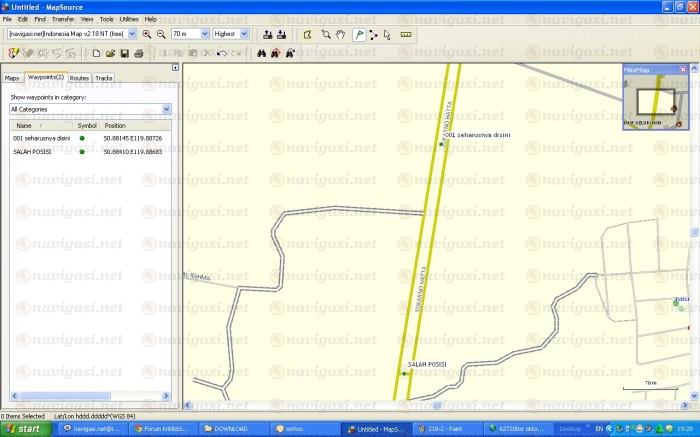Image resolution: width=700 pixels, height=437 pixels.
Task: Click the Print icon in toolbar
Action: point(138,52)
